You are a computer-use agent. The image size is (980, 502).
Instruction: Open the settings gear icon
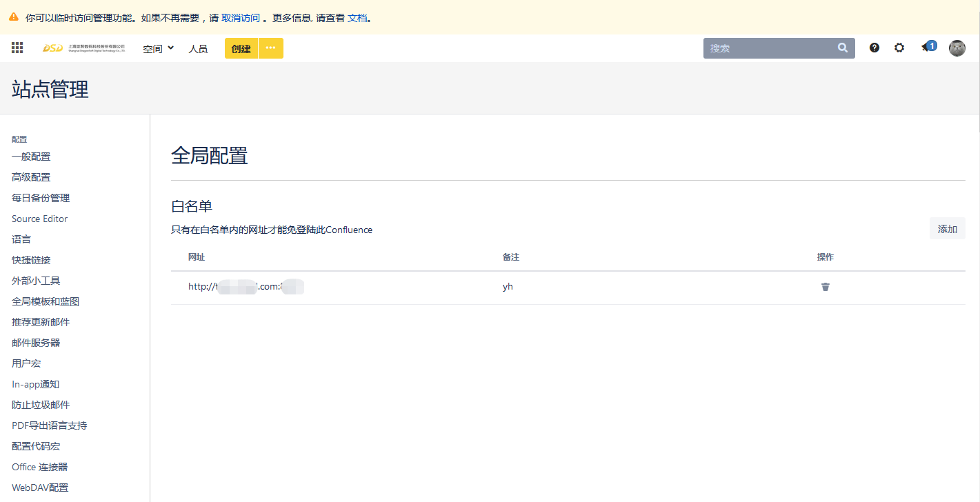pyautogui.click(x=899, y=48)
